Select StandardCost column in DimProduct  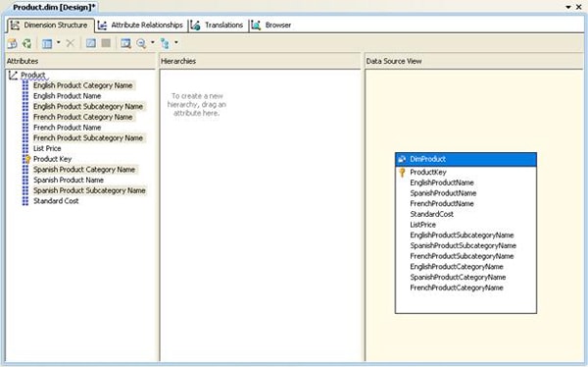pyautogui.click(x=431, y=215)
